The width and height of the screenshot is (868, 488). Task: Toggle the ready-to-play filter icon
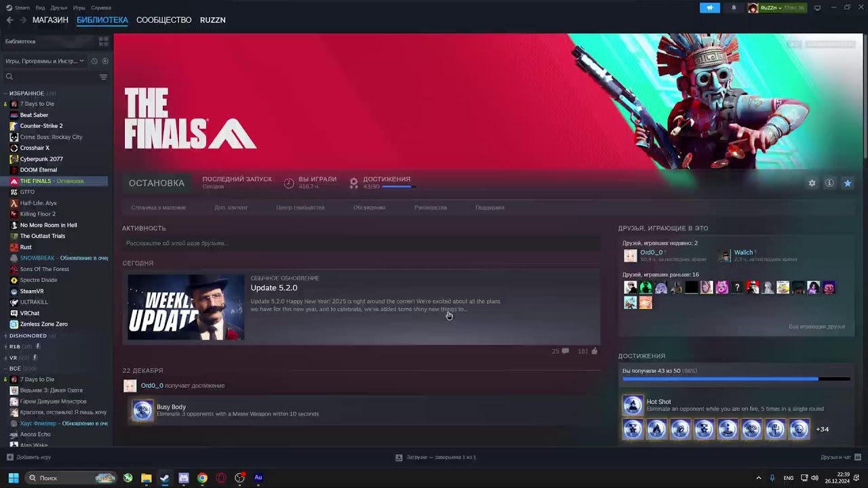click(105, 61)
